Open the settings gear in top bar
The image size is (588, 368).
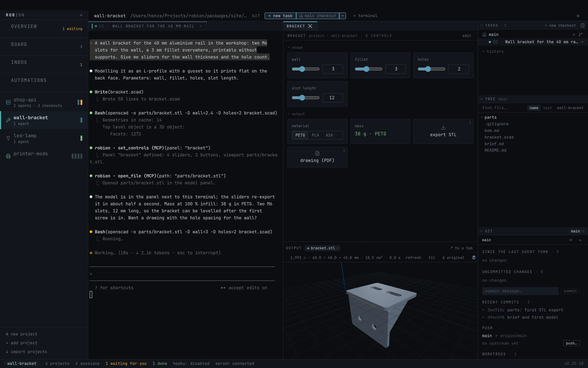click(x=578, y=16)
